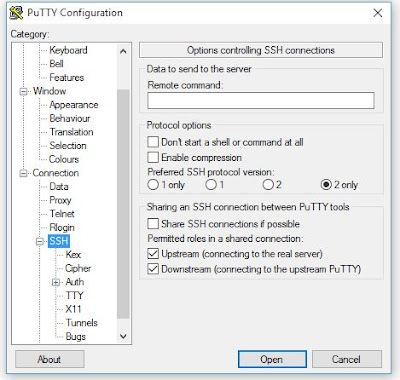Open the Colours settings
The image size is (400, 380).
(x=64, y=159)
